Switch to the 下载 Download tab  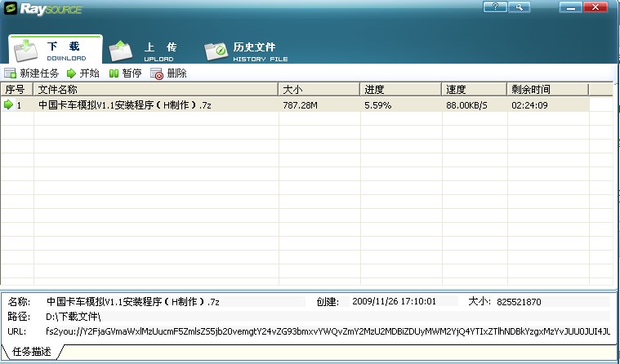56,50
